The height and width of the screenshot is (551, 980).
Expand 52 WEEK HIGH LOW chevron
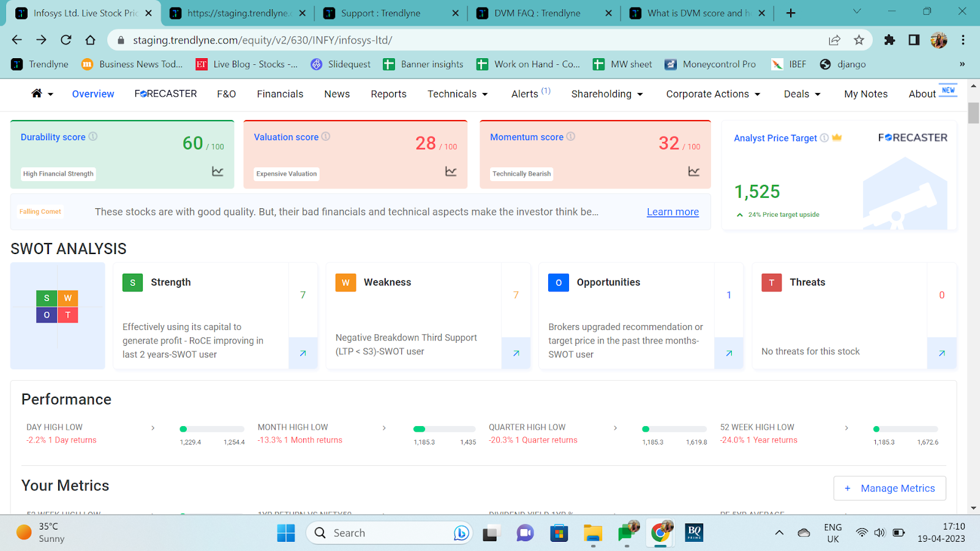(846, 428)
